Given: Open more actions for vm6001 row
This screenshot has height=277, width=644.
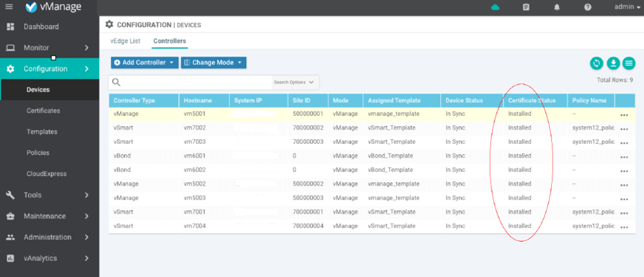Looking at the screenshot, I should coord(624,157).
